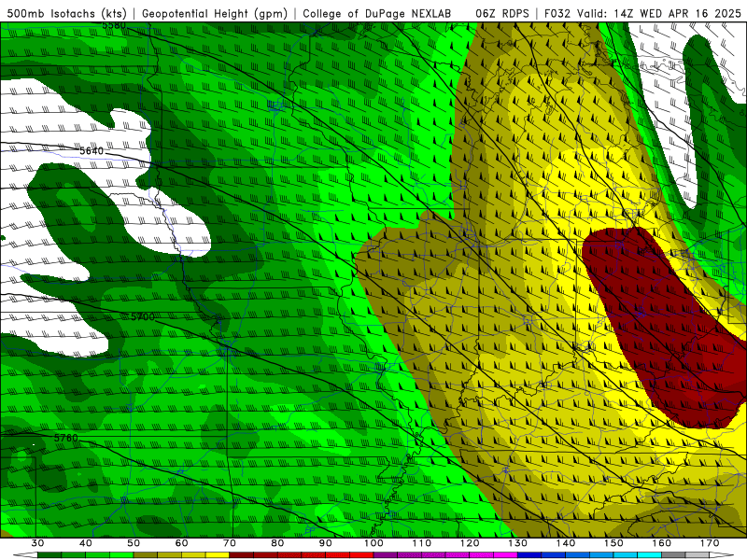Click the 'Geopotential Height (gpm)' title text
Screen dimensions: 747x560
pos(215,13)
